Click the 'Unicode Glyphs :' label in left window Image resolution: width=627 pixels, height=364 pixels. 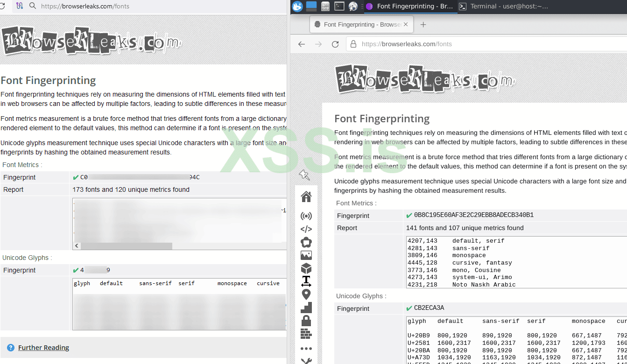[x=27, y=258]
